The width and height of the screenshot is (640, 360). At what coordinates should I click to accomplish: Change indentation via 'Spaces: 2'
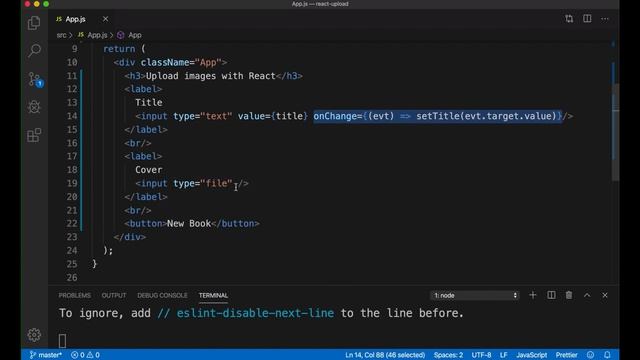click(448, 355)
